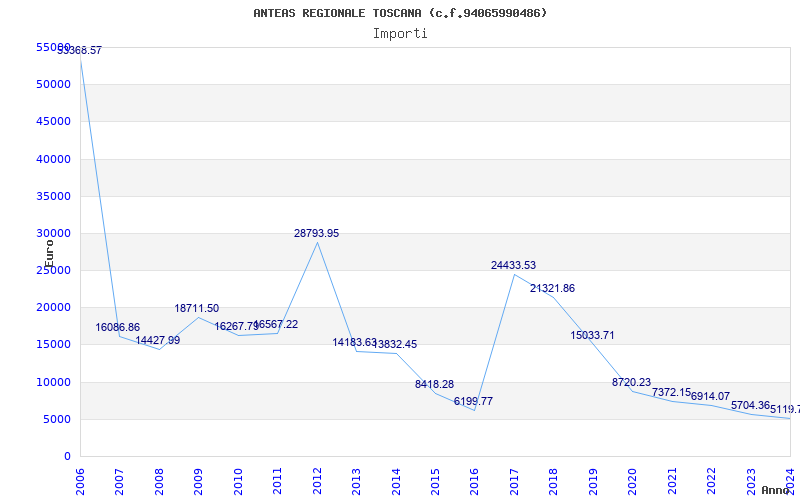Click the 50000 y-axis tick label
Screen dimensions: 800x500
tap(54, 84)
